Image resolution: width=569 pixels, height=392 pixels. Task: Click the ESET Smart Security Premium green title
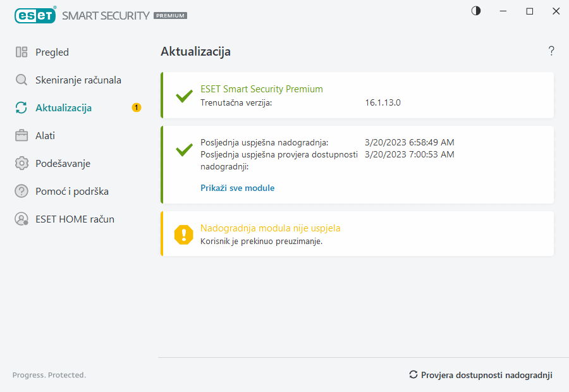click(x=262, y=89)
